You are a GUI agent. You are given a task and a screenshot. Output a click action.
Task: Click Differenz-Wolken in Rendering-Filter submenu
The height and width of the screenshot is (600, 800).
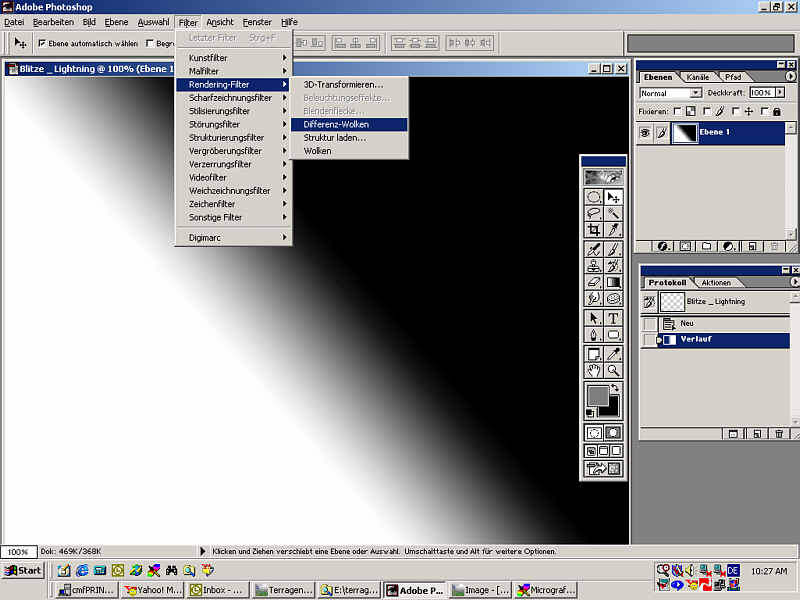[x=336, y=124]
